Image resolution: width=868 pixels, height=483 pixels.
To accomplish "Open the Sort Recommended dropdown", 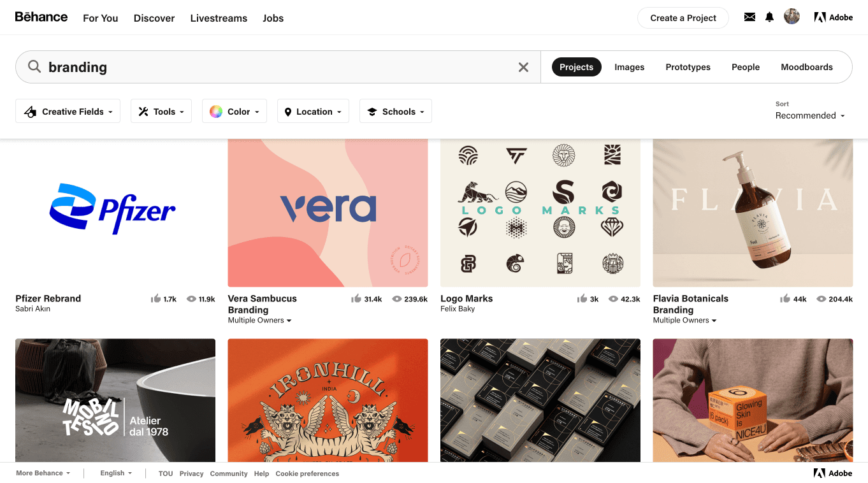I will pos(810,115).
